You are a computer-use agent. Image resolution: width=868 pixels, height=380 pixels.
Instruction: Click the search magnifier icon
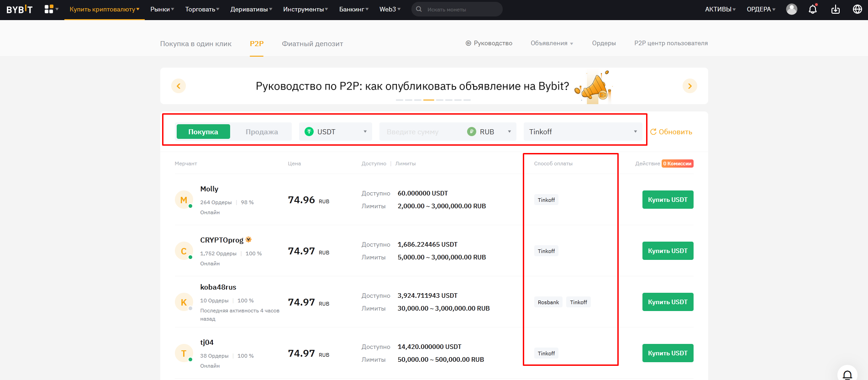419,9
